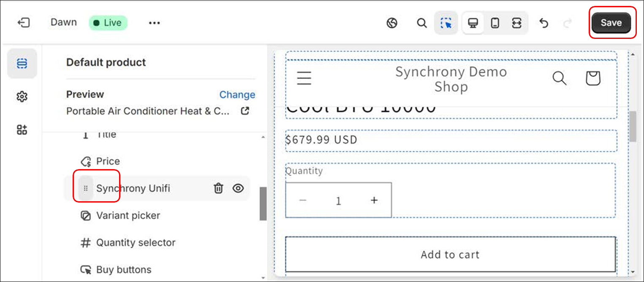Save the theme changes
The height and width of the screenshot is (282, 644).
(x=611, y=23)
